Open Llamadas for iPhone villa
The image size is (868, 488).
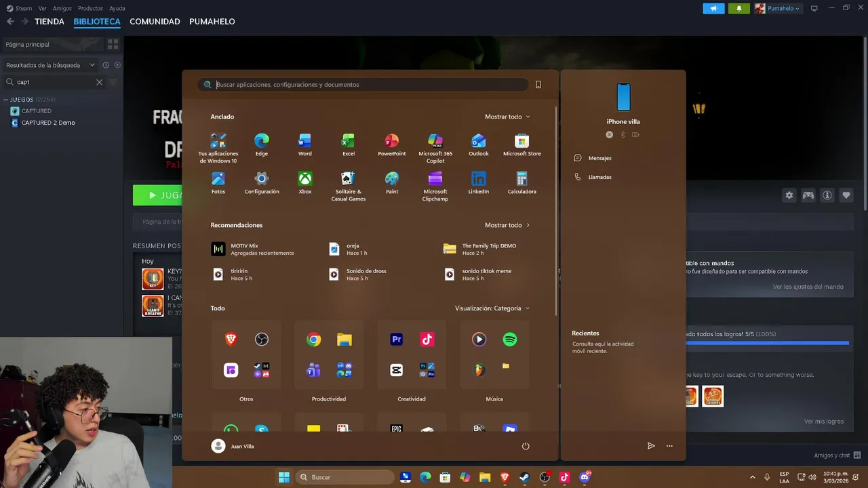tap(593, 177)
